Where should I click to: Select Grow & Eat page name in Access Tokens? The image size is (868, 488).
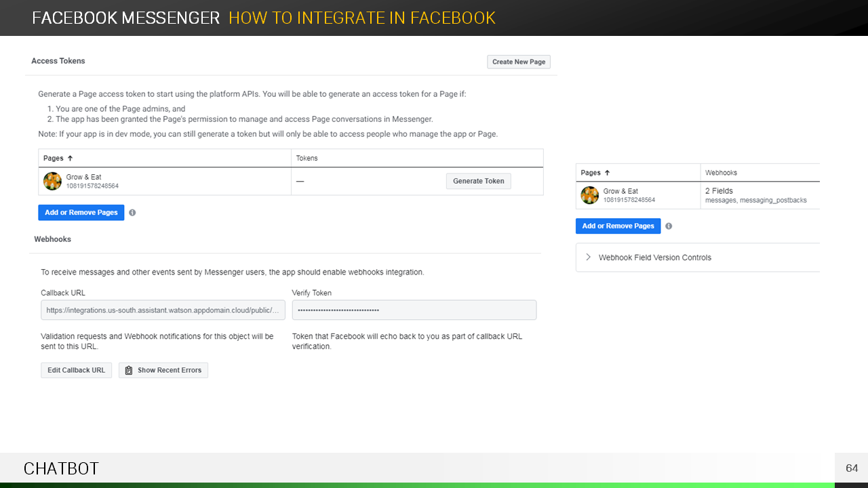83,177
